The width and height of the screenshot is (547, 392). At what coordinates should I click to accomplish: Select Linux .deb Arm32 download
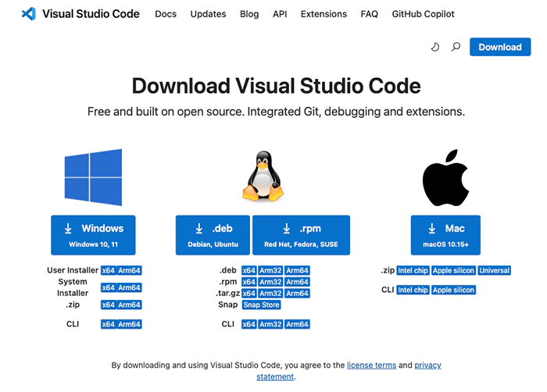270,270
